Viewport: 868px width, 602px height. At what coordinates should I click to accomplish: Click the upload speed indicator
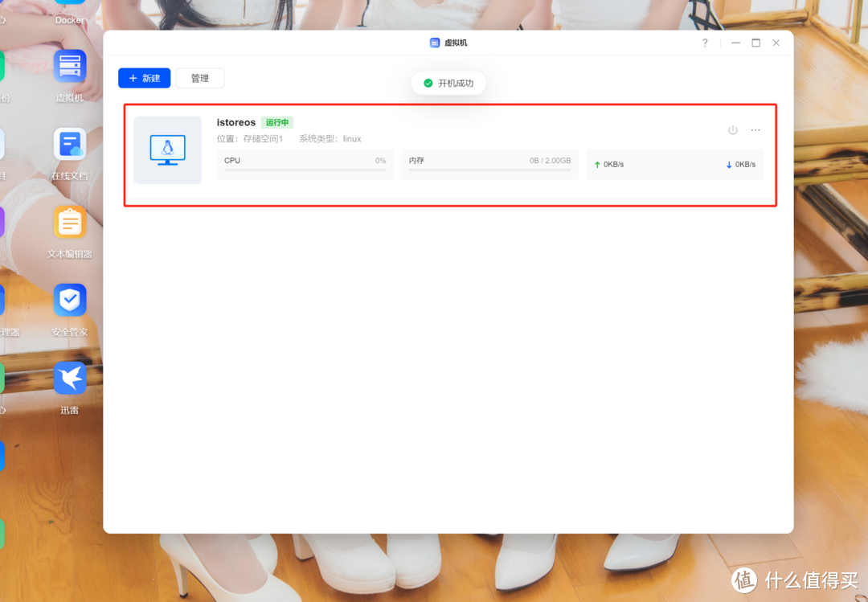(608, 165)
